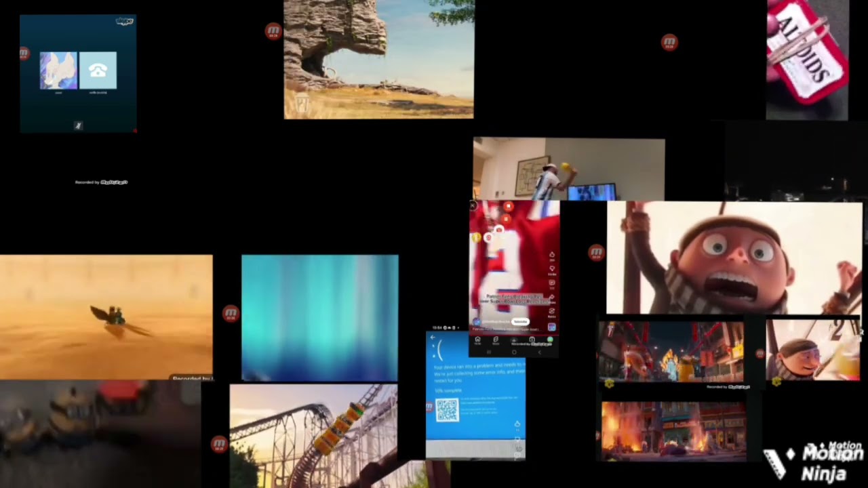Select the night city street clip
The width and height of the screenshot is (868, 488).
[x=671, y=352]
